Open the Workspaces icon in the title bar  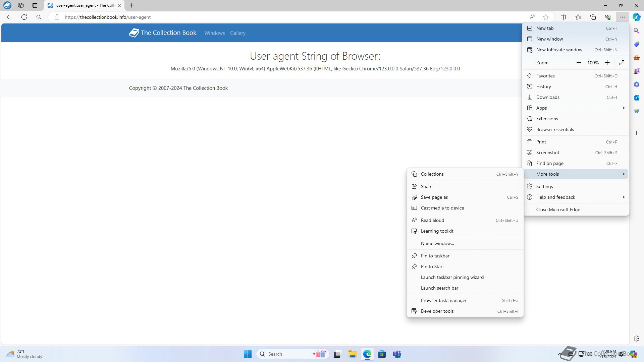click(21, 5)
